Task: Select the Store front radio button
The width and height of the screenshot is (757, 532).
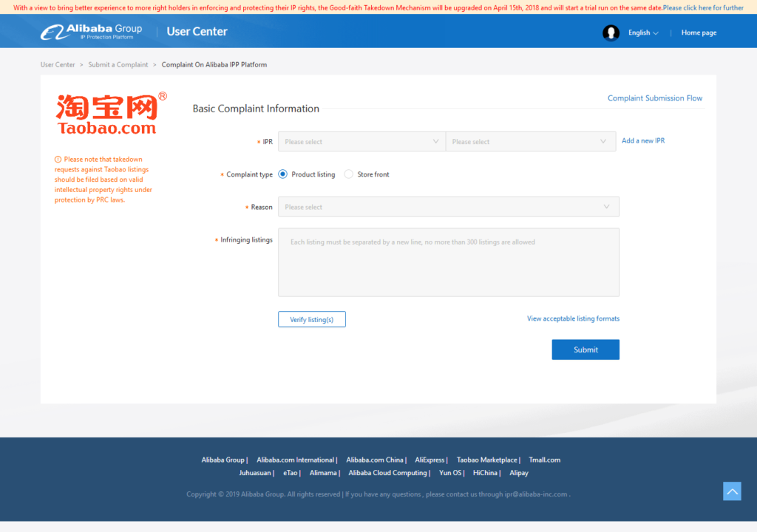Action: coord(349,174)
